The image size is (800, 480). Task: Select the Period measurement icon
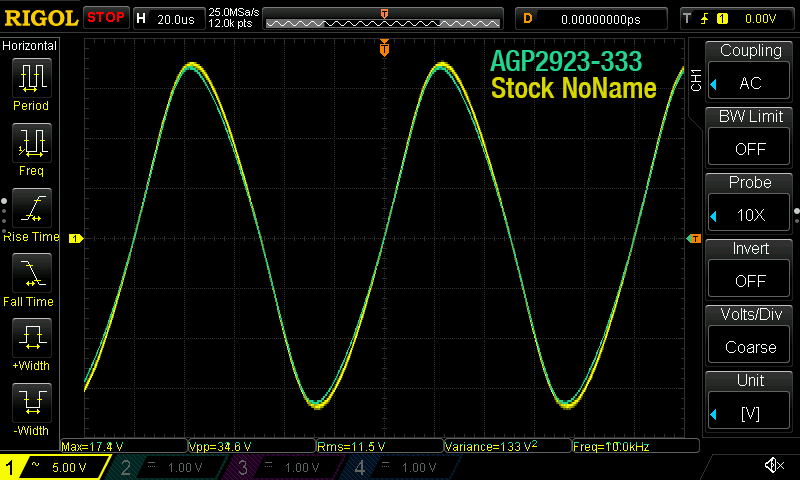[31, 77]
